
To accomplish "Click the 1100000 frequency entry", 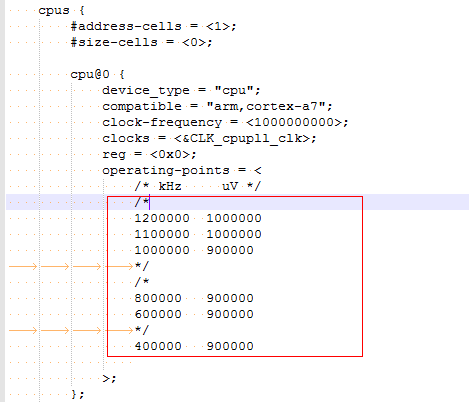I will pyautogui.click(x=162, y=234).
